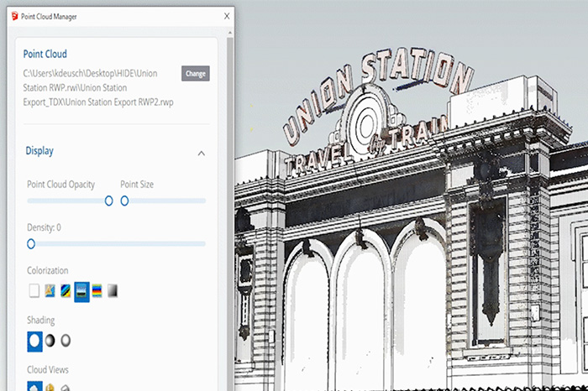Click the Point Size slider handle
The height and width of the screenshot is (391, 588).
124,201
